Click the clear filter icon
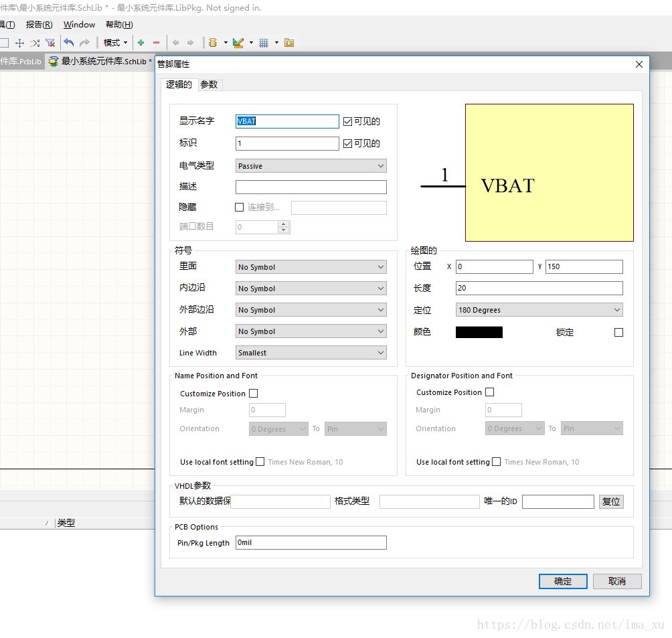The width and height of the screenshot is (672, 638). click(x=50, y=43)
